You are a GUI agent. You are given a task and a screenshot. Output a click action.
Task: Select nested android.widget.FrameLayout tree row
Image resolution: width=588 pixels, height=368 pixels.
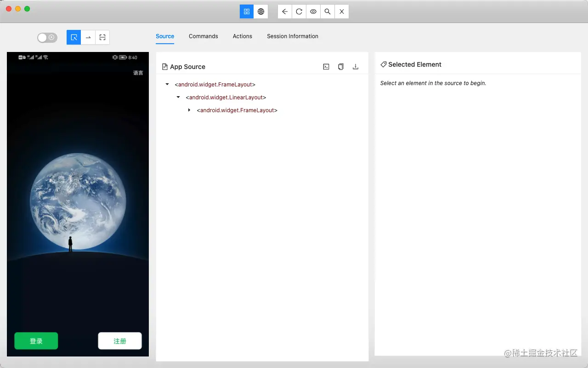tap(237, 110)
